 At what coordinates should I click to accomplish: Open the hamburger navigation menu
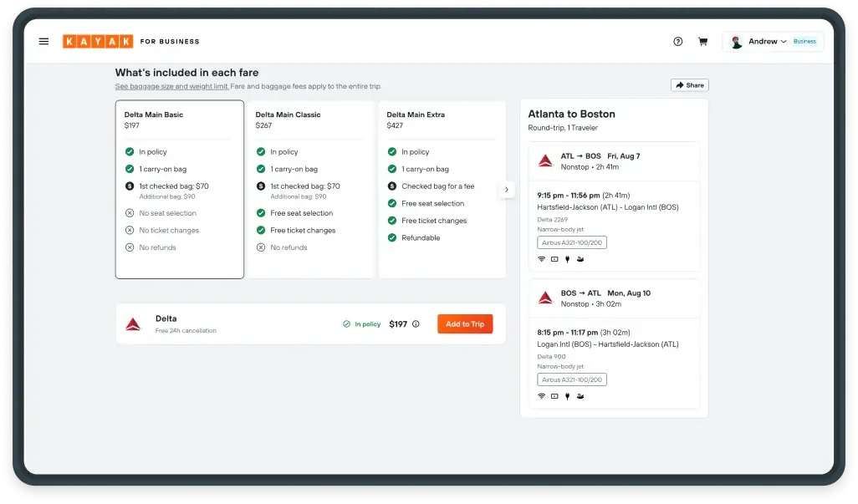(x=43, y=41)
